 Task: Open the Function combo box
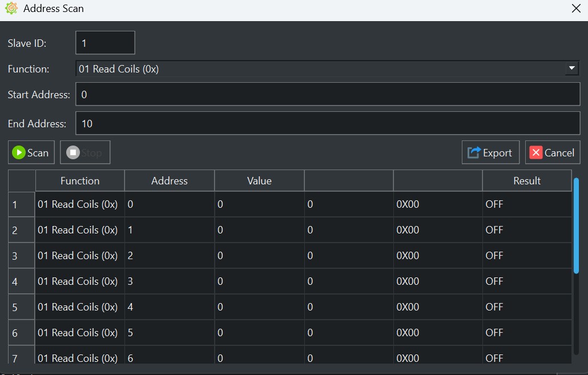[328, 68]
